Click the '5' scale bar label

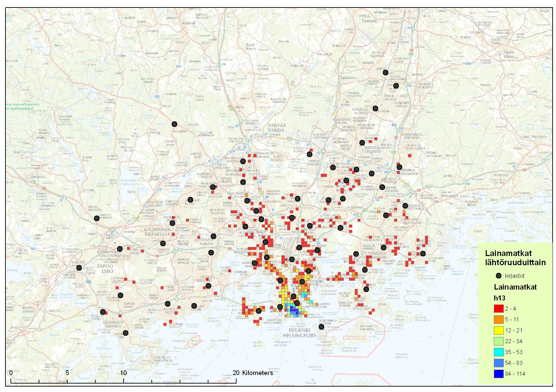pos(67,373)
